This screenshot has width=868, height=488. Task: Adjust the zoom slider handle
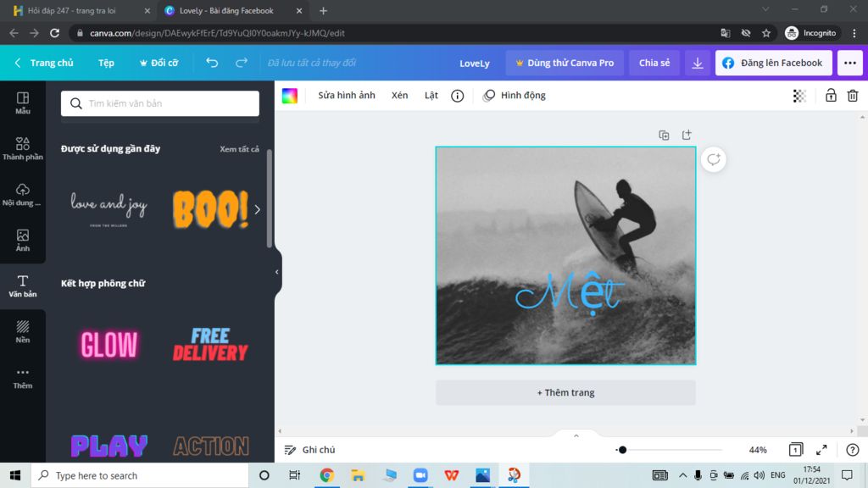tap(622, 450)
